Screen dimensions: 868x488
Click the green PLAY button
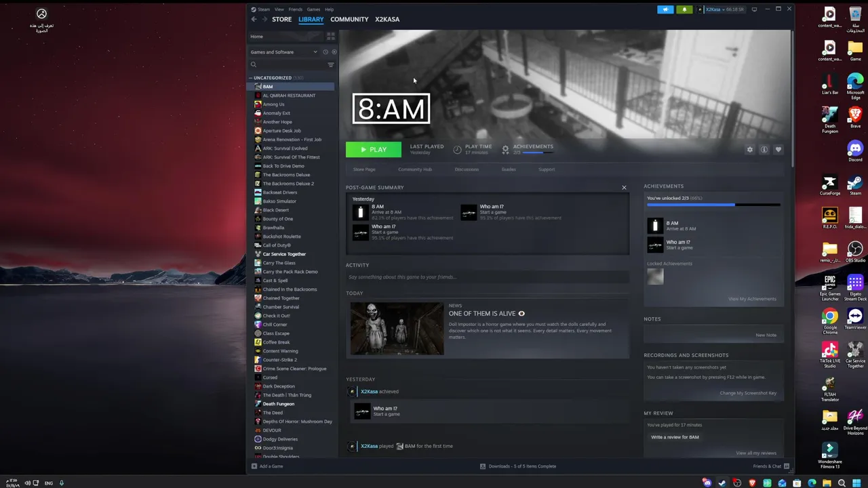tap(373, 150)
